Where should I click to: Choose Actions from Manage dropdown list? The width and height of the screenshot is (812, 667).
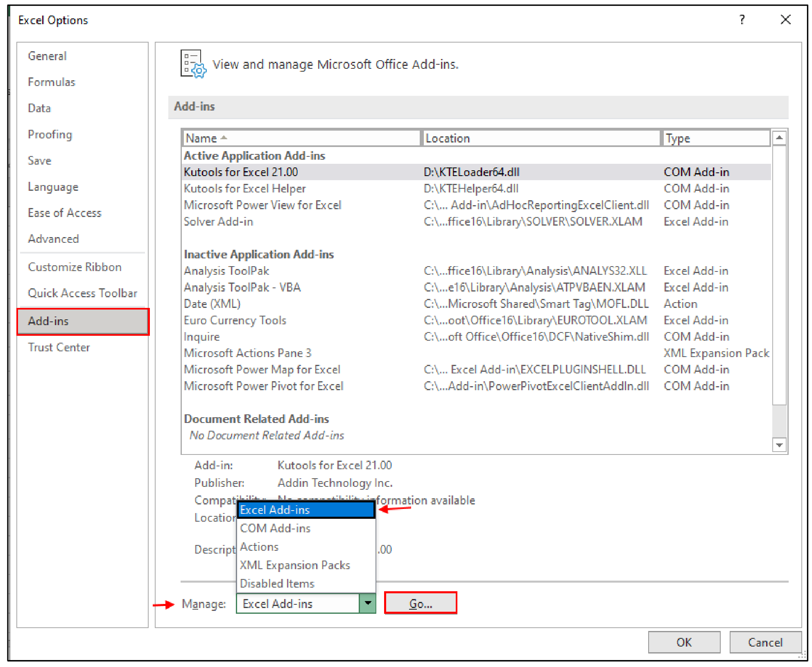[306, 547]
